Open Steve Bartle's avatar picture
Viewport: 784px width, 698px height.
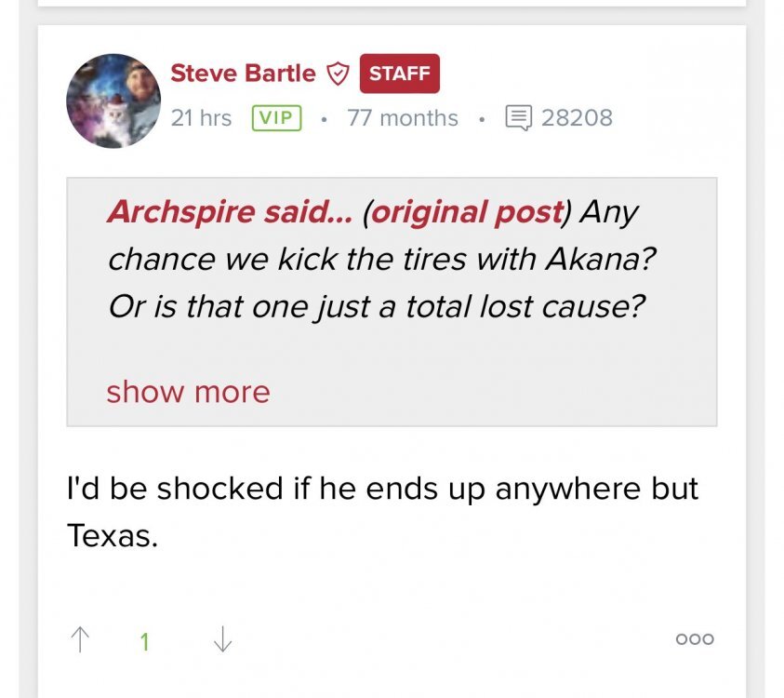pos(113,101)
